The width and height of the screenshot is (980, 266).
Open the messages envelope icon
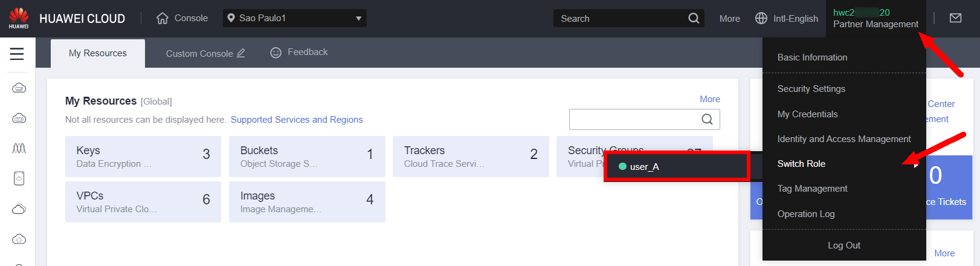click(955, 18)
